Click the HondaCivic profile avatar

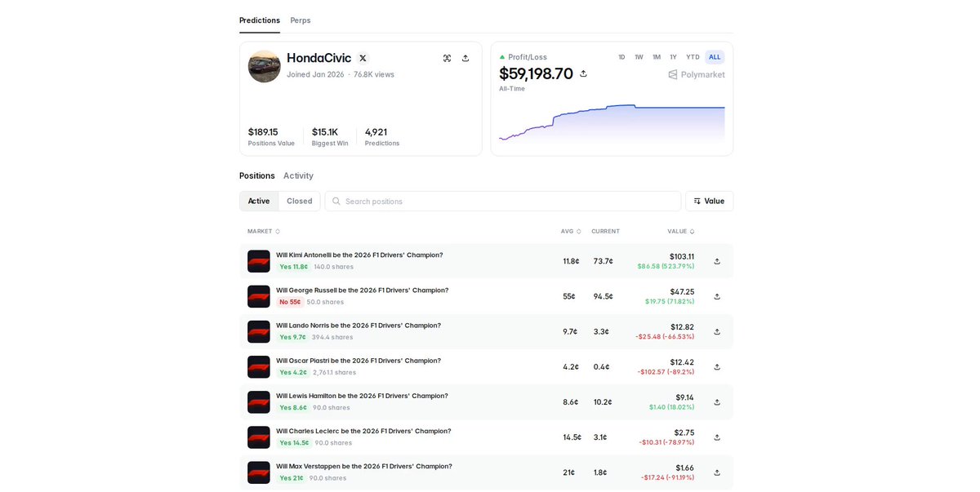[265, 66]
